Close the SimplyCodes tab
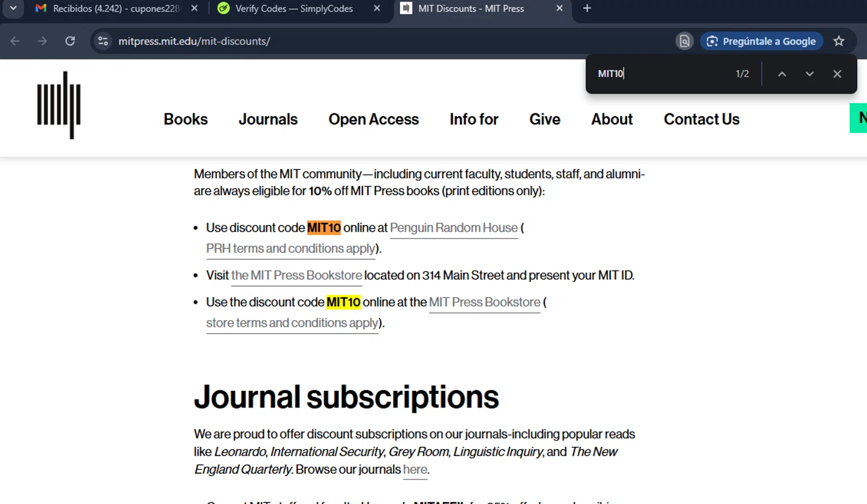Viewport: 867px width, 504px height. point(377,9)
